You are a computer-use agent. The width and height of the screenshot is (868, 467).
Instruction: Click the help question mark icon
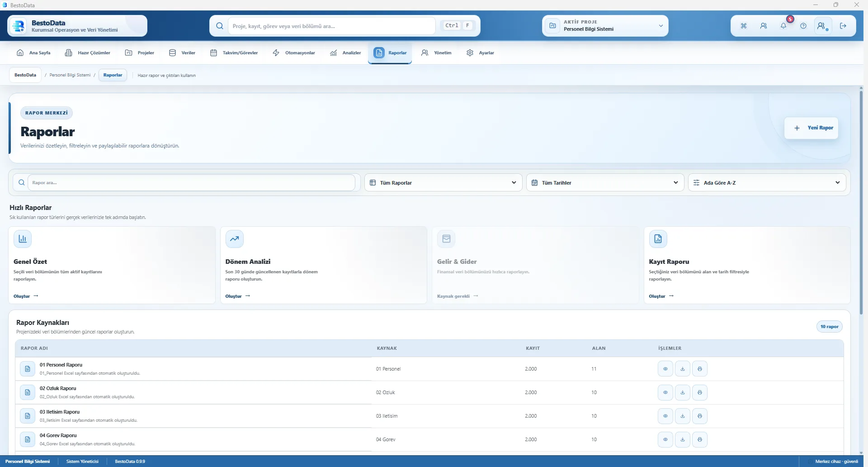click(x=803, y=26)
